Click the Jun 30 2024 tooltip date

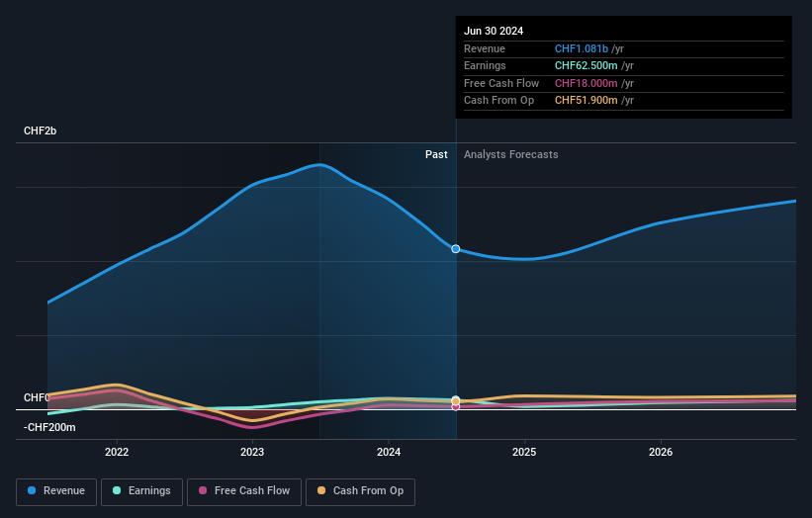(x=494, y=31)
